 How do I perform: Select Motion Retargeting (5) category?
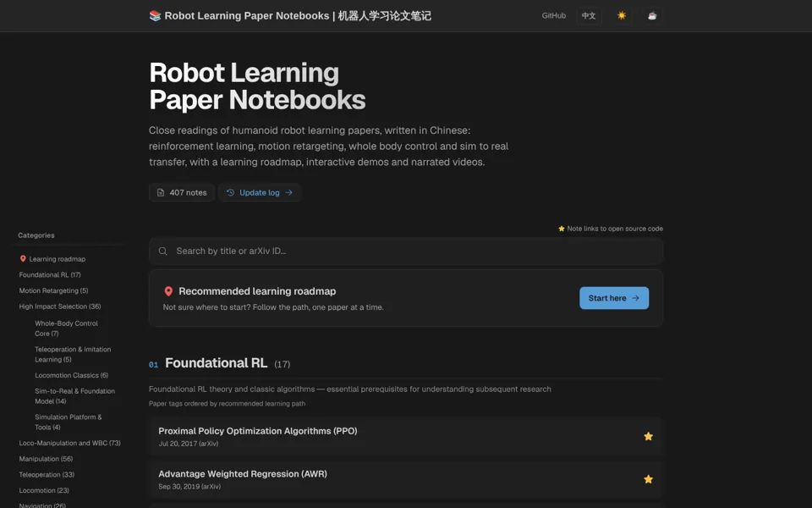point(53,290)
